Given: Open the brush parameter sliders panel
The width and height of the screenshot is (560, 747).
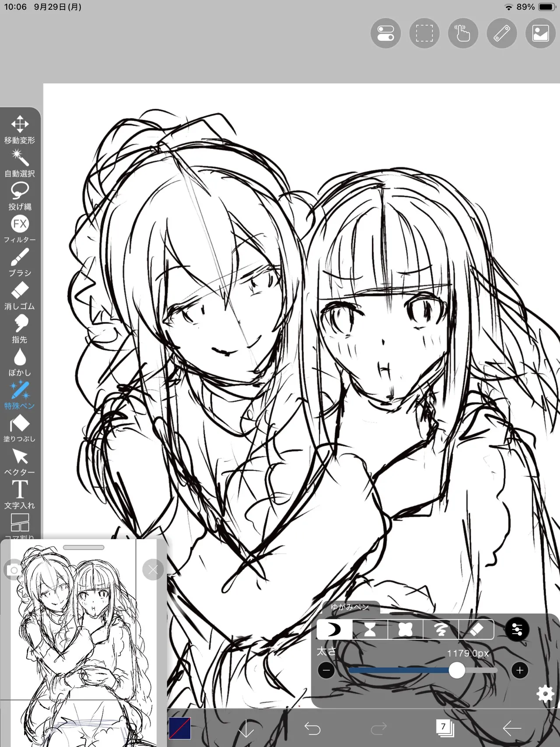Looking at the screenshot, I should [x=517, y=630].
